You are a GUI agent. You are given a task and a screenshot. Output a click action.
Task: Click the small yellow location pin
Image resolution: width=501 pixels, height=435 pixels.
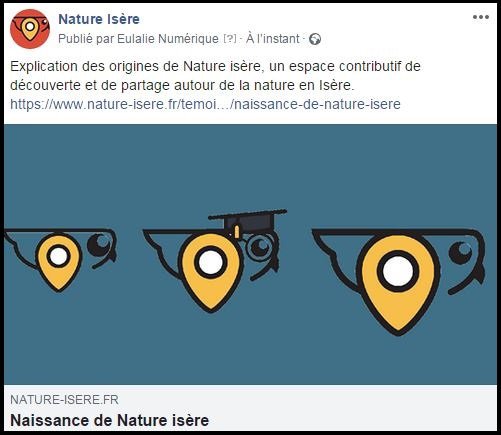pyautogui.click(x=59, y=263)
